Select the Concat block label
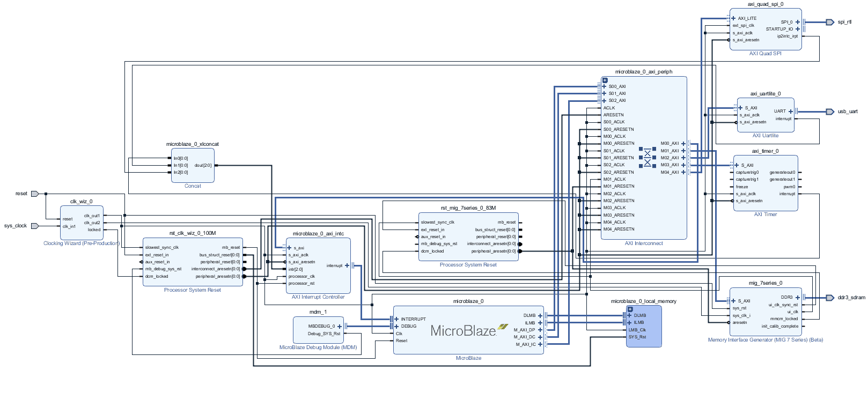 [193, 186]
